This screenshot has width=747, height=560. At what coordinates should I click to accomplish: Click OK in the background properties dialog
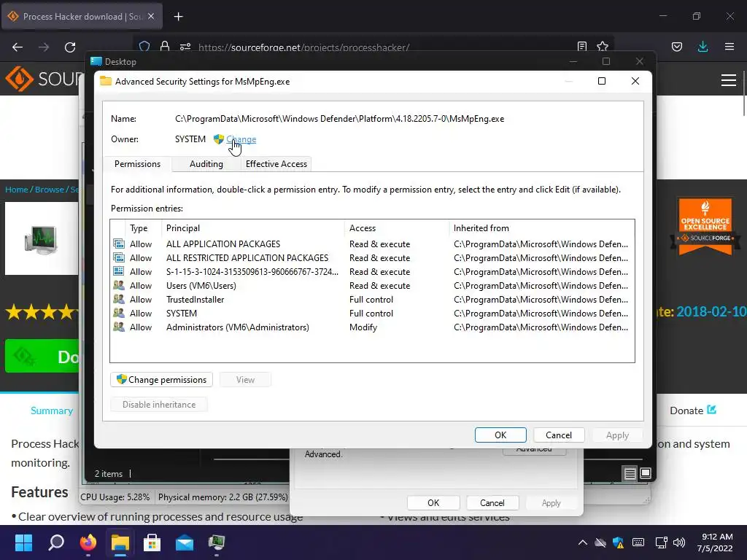[x=433, y=503]
